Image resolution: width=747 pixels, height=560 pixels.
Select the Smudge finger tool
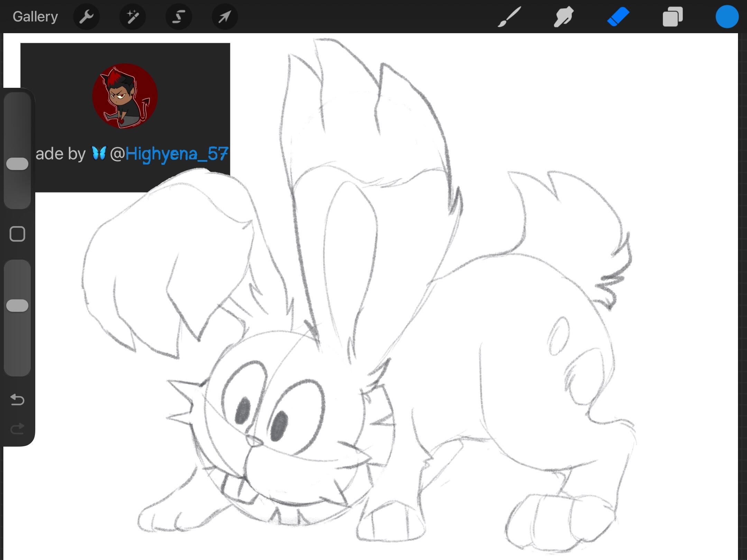563,17
